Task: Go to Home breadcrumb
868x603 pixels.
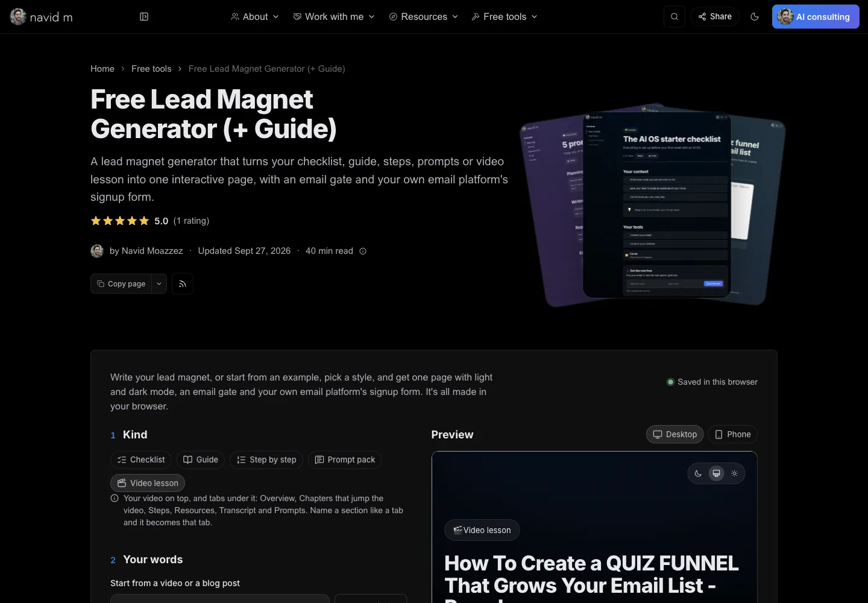Action: [x=102, y=69]
